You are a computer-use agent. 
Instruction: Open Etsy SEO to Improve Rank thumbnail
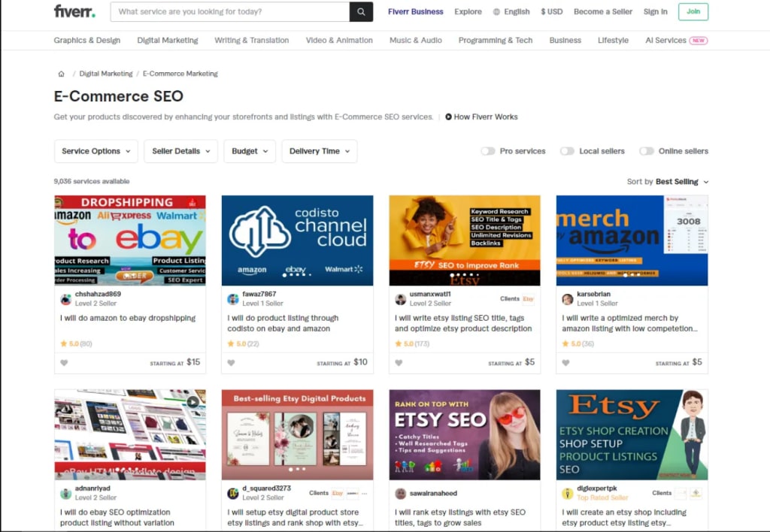[465, 240]
